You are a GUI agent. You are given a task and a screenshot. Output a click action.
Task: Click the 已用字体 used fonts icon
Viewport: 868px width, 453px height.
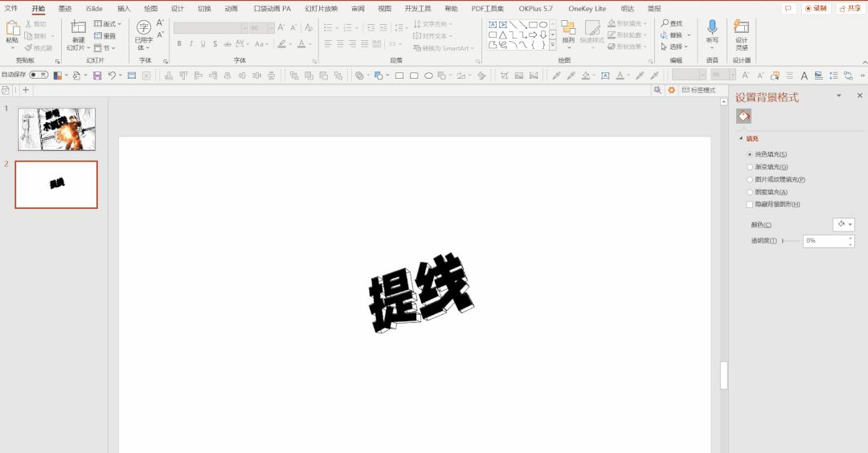[x=143, y=27]
